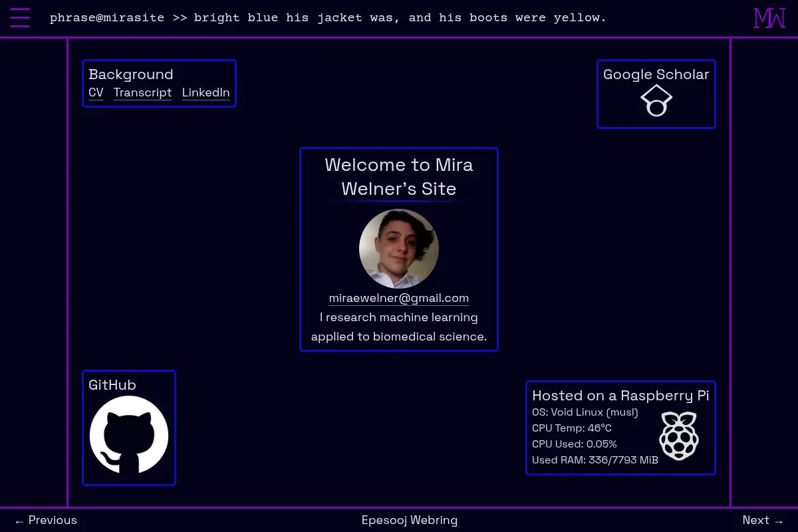Open the GitHub octocat logo
The height and width of the screenshot is (532, 798).
tap(129, 435)
